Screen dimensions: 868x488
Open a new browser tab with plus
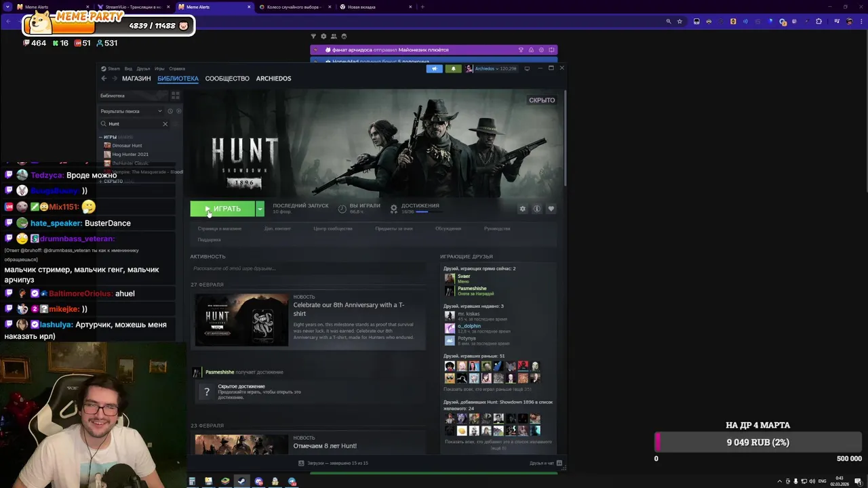click(x=422, y=7)
